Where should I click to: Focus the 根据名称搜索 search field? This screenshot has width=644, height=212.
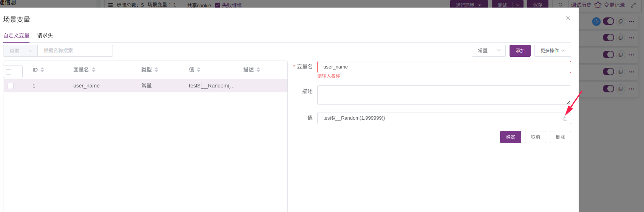click(75, 51)
